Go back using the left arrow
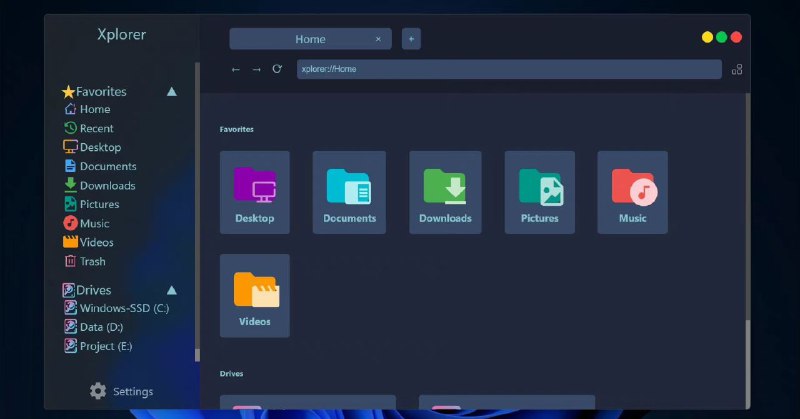This screenshot has height=419, width=800. click(x=235, y=69)
